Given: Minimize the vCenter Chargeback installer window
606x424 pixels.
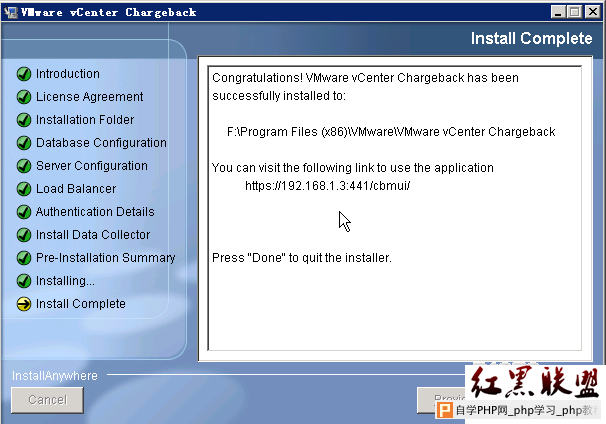Looking at the screenshot, I should click(x=558, y=12).
